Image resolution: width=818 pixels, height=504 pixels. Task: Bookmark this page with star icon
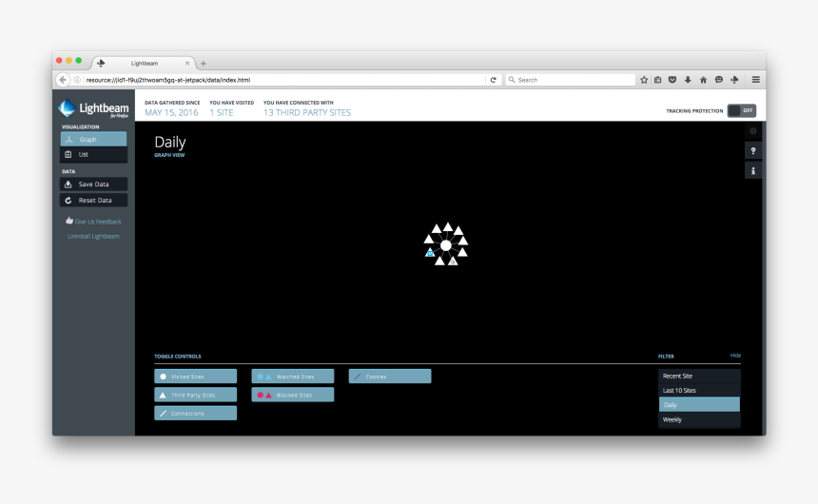click(644, 80)
